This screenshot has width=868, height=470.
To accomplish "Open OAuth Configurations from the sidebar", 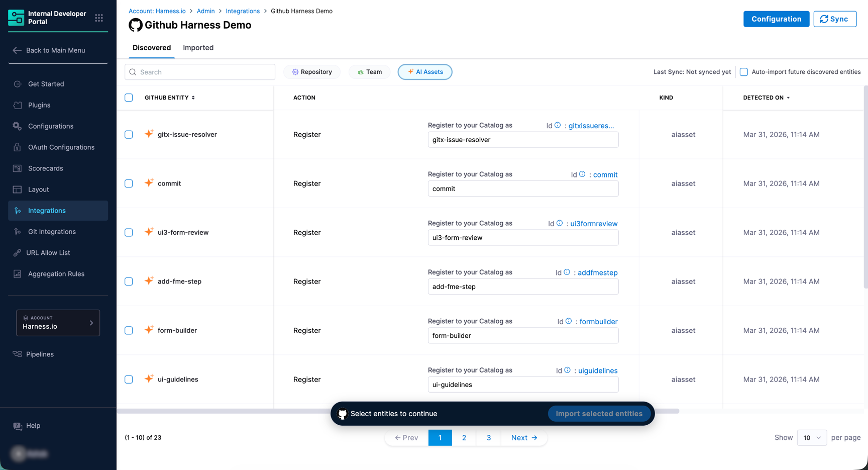I will tap(60, 147).
